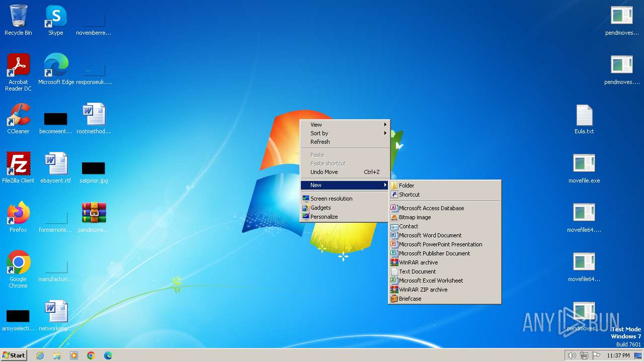Create a new Bitmap image
This screenshot has width=644, height=362.
point(445,217)
